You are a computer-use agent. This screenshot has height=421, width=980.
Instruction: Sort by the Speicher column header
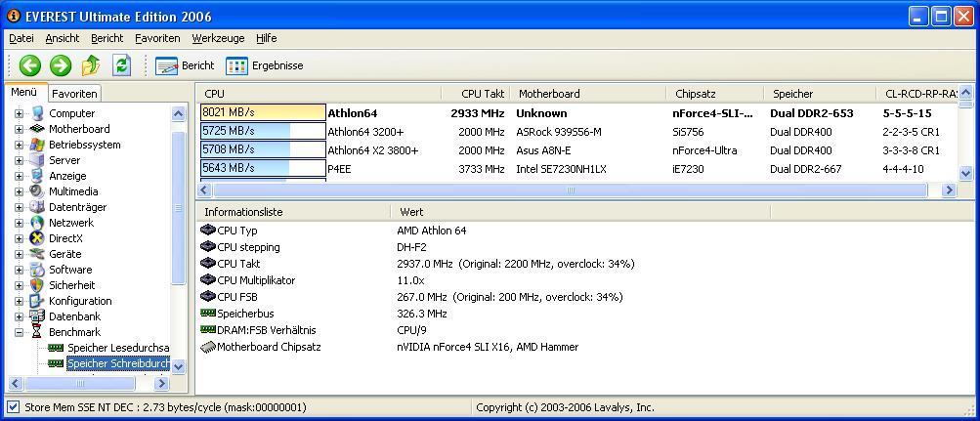(x=820, y=94)
